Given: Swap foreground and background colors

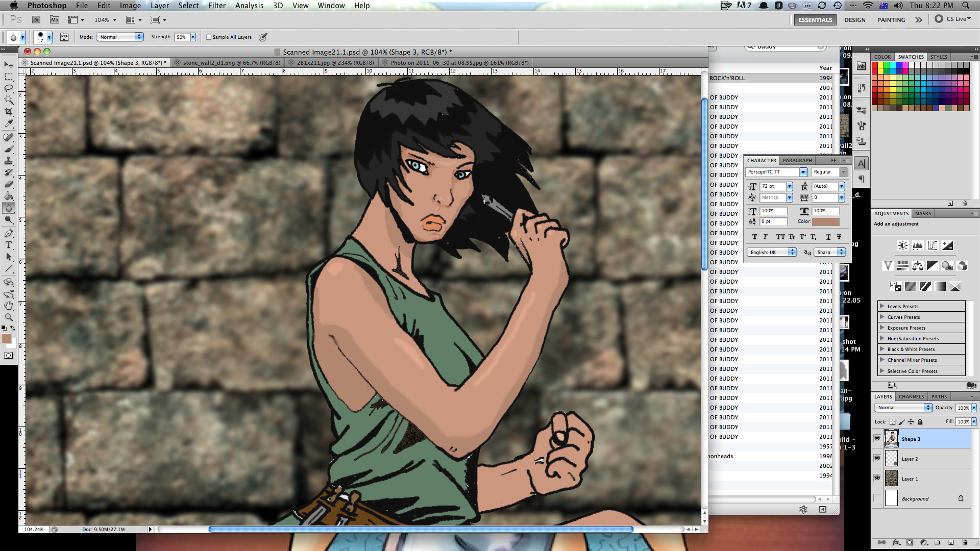Looking at the screenshot, I should tap(13, 328).
